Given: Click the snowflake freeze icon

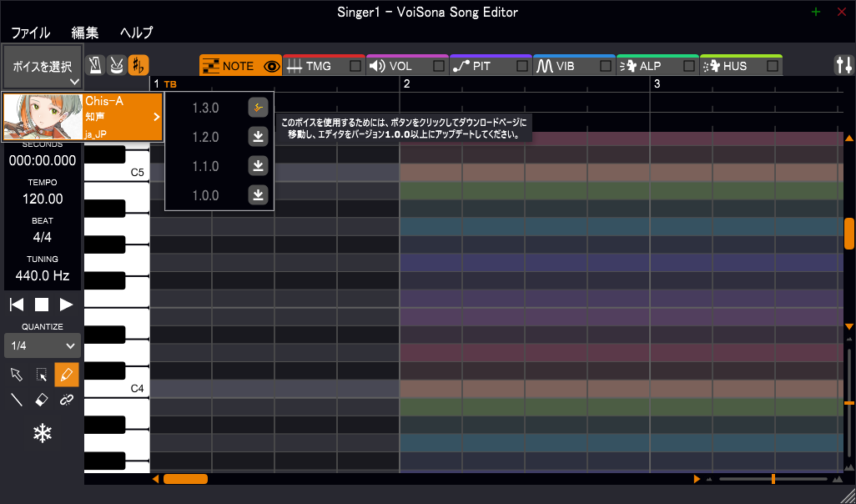Looking at the screenshot, I should click(x=42, y=434).
